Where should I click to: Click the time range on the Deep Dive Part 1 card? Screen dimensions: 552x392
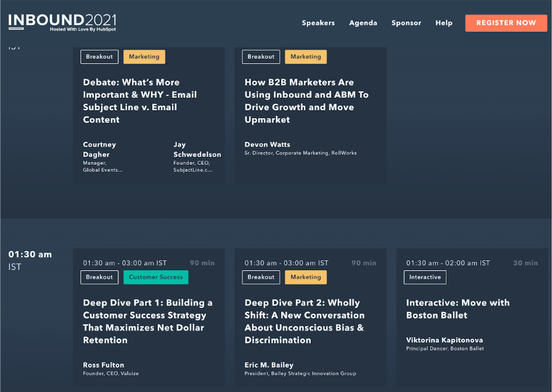125,263
